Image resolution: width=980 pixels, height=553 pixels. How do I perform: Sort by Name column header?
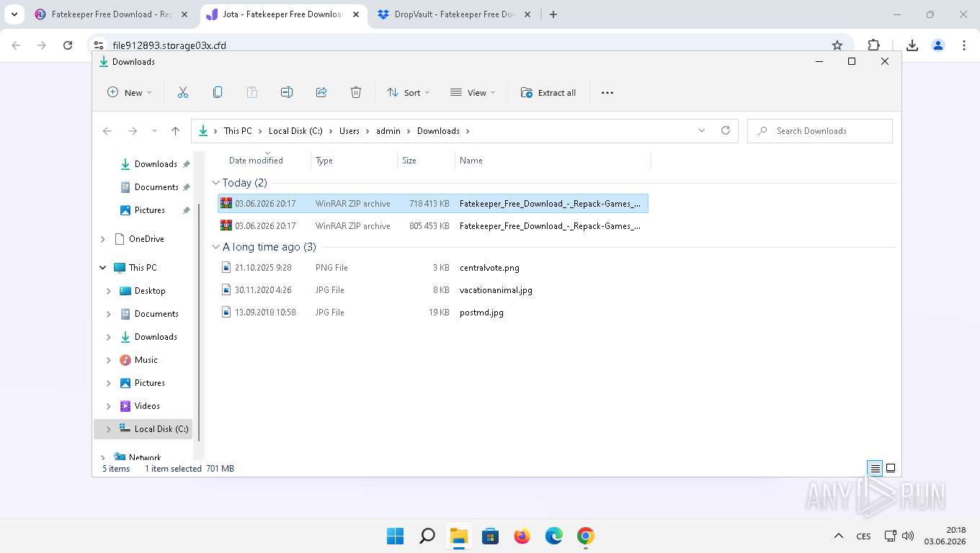[553, 161]
